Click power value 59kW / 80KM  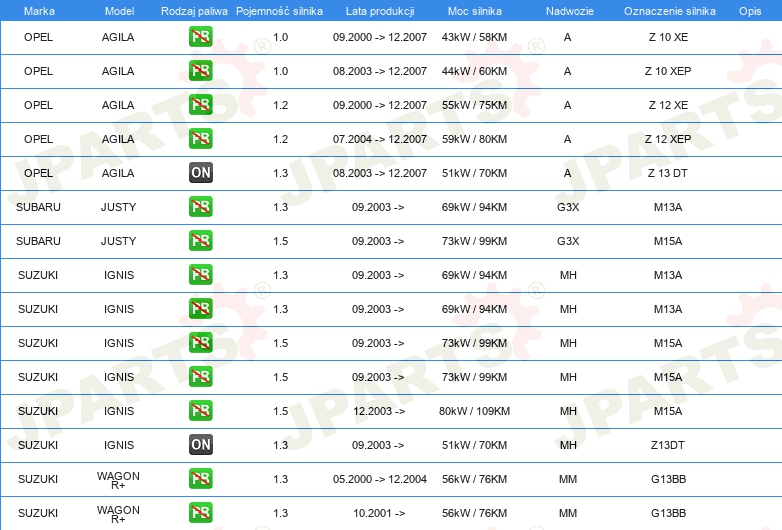click(x=474, y=139)
